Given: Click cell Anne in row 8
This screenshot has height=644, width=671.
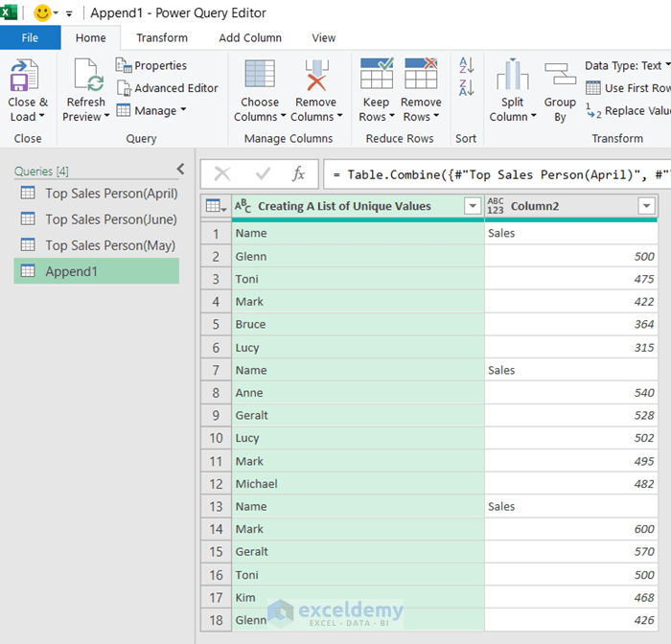Looking at the screenshot, I should 359,393.
